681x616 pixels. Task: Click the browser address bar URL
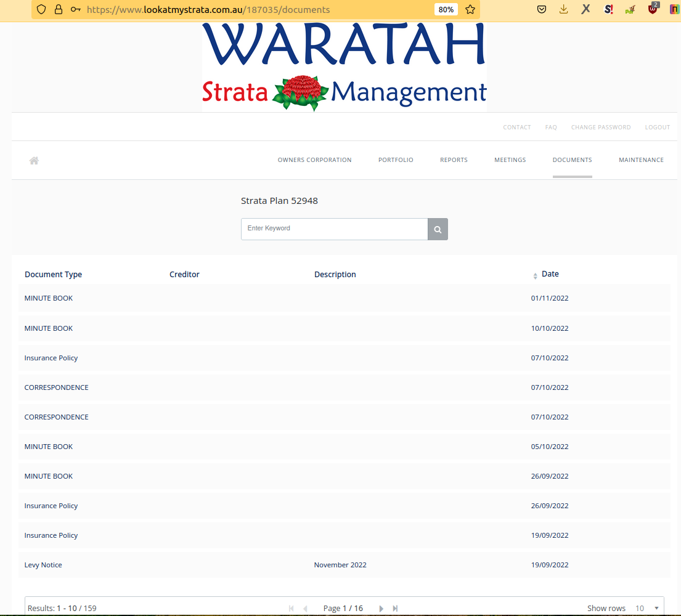[x=208, y=10]
